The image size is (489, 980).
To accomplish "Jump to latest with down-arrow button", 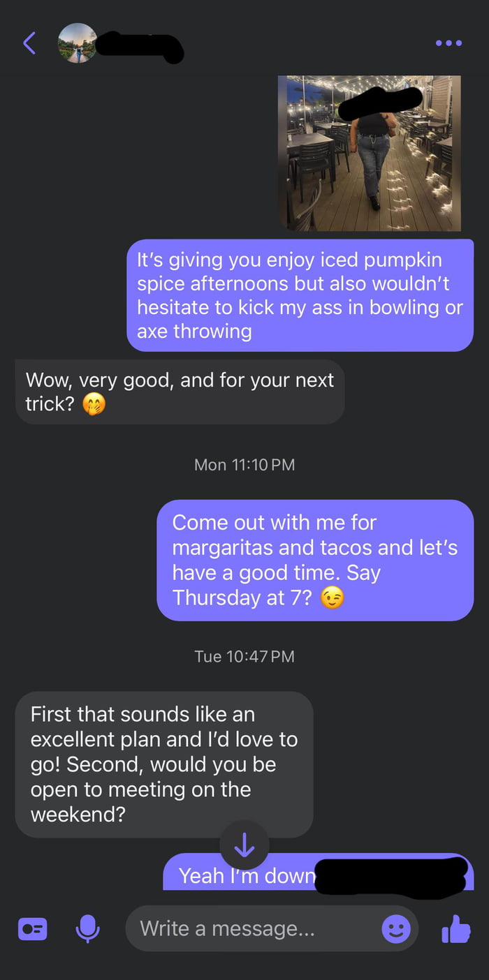I will [x=245, y=845].
